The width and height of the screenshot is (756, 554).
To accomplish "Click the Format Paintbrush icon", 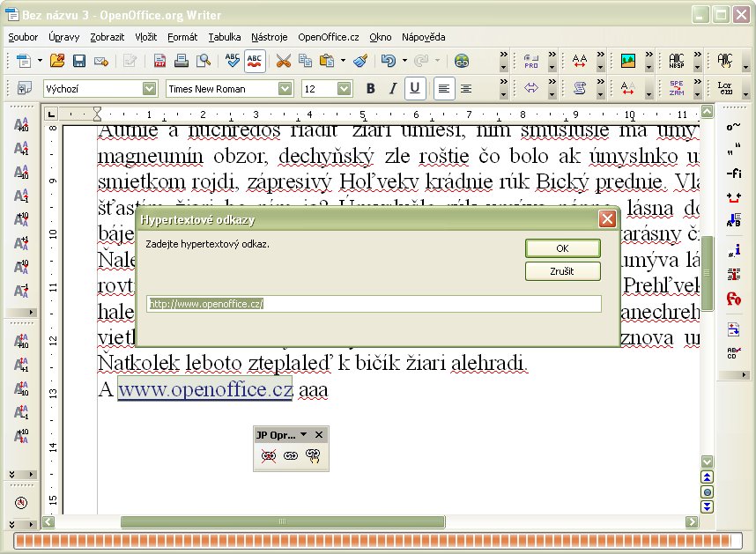I will [x=359, y=61].
